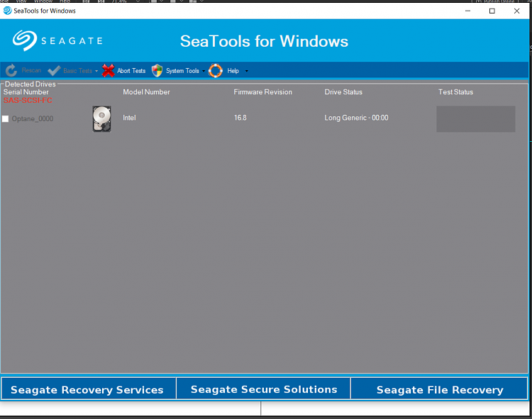The image size is (532, 419).
Task: Open the System Tools dropdown arrow
Action: [204, 71]
